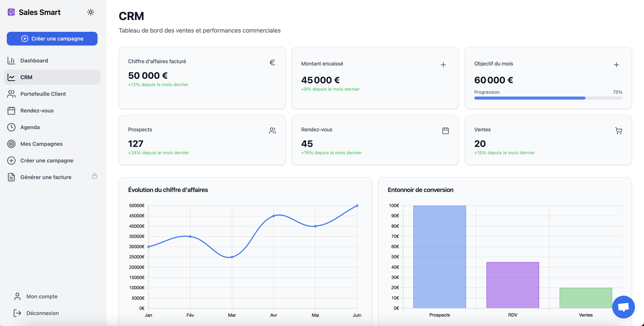Open the Mon compte link

point(42,296)
